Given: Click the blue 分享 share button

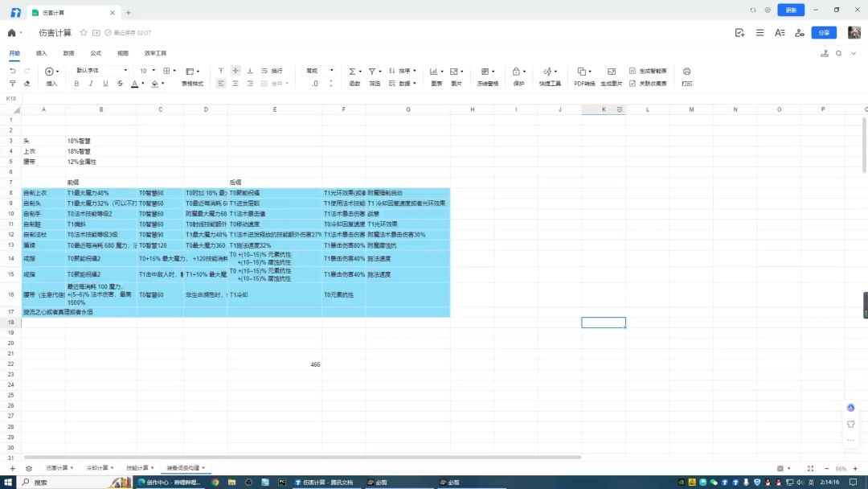Looking at the screenshot, I should pyautogui.click(x=823, y=33).
